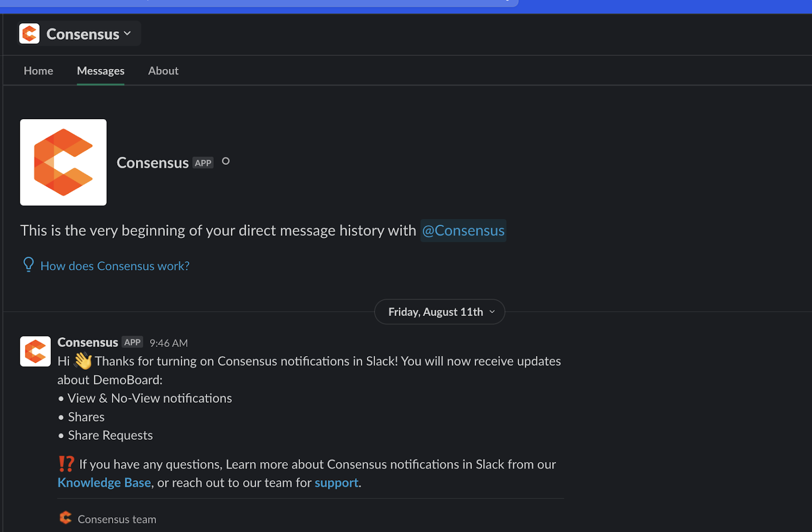Open the Friday, August 11th date dropdown
The width and height of the screenshot is (812, 532).
[x=439, y=312]
